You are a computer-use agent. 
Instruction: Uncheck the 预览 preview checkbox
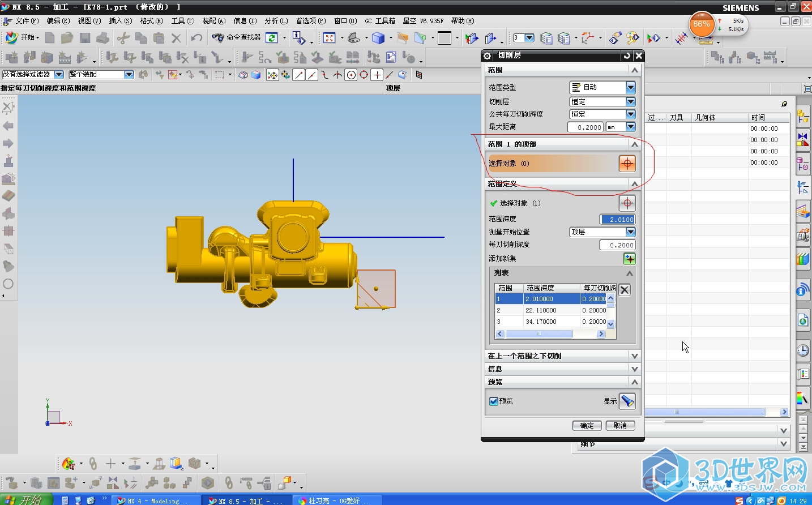494,401
